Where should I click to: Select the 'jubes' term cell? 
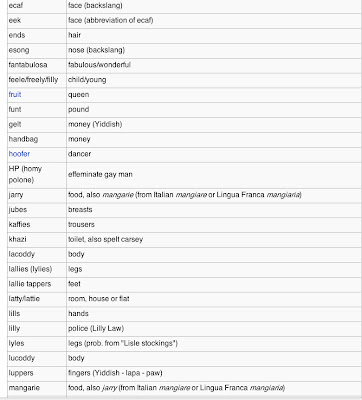coord(37,210)
